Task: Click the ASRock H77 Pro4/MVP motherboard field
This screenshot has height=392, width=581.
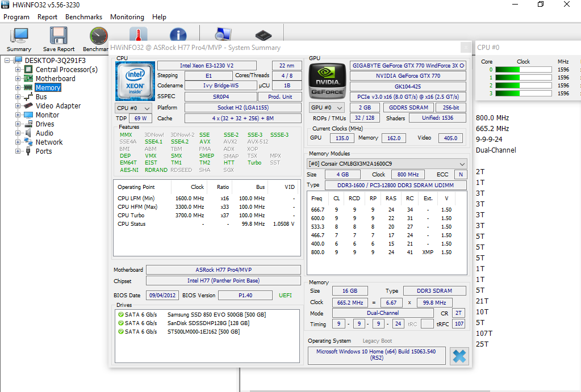Action: (223, 270)
